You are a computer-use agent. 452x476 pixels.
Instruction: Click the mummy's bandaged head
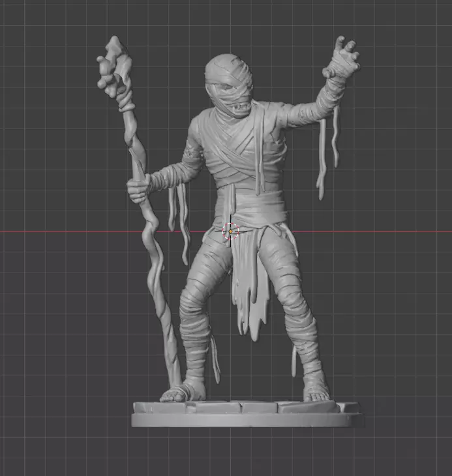[x=229, y=86]
